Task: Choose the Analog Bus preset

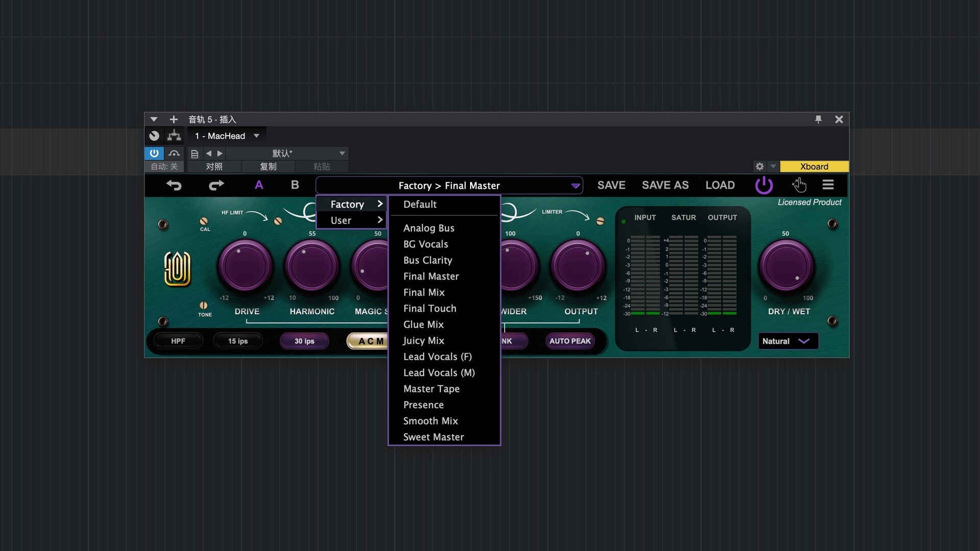Action: [429, 228]
